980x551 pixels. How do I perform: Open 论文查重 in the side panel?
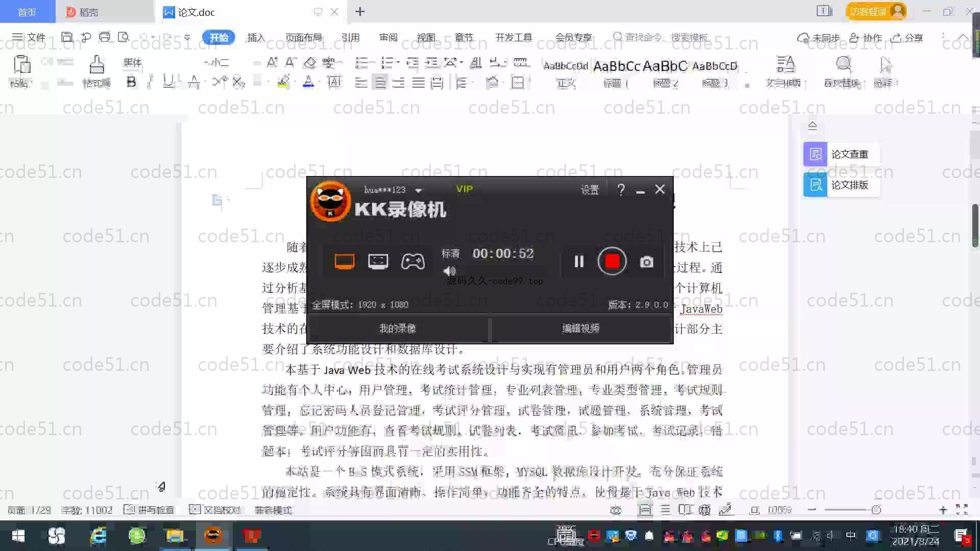[842, 154]
